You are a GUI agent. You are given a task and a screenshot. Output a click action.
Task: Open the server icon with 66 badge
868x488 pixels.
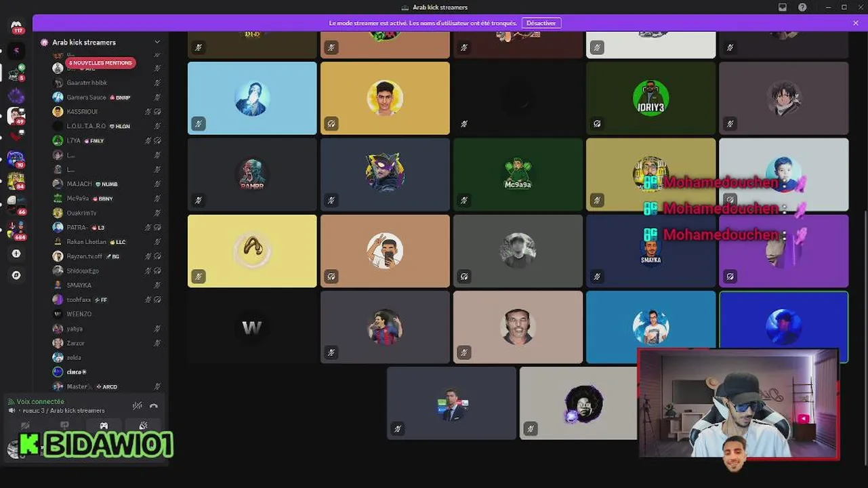click(16, 204)
